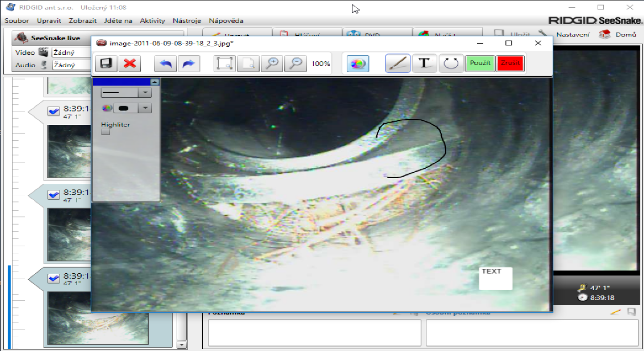Toggle the Highliter checkbox
This screenshot has width=644, height=351.
pos(105,132)
